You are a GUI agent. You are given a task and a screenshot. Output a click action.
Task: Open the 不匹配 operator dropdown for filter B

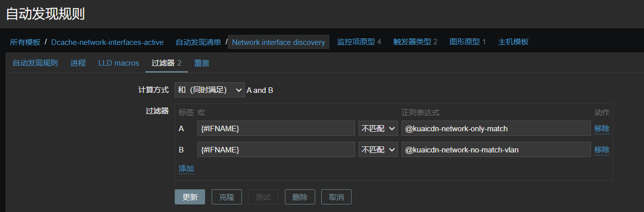click(378, 149)
